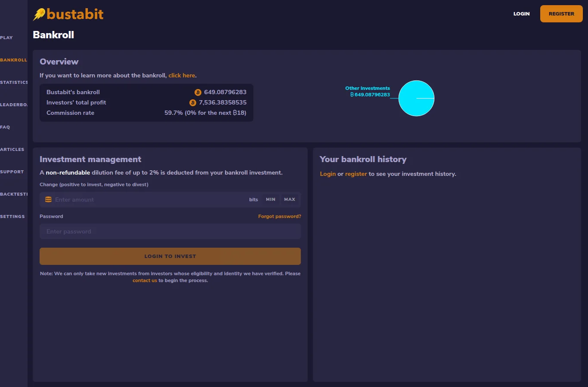This screenshot has height=387, width=588.
Task: Click the bitcoin icon beside Investors' total profit
Action: pos(193,103)
